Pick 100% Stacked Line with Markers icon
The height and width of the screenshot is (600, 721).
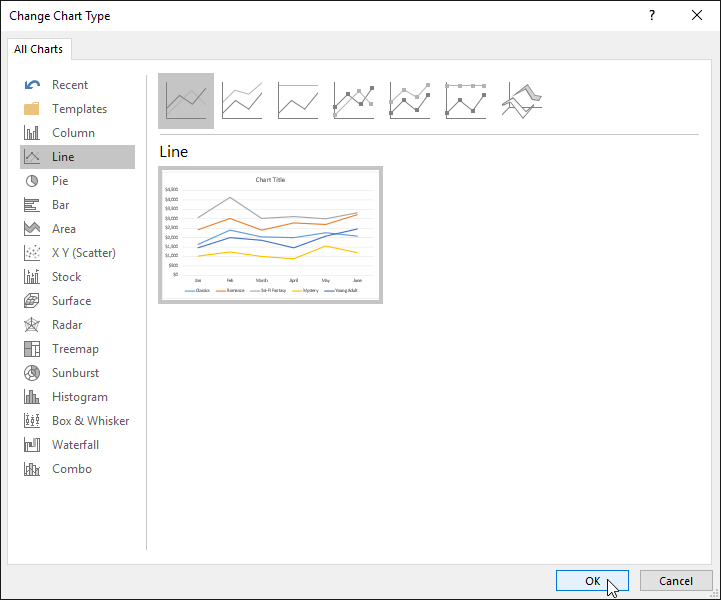point(466,101)
